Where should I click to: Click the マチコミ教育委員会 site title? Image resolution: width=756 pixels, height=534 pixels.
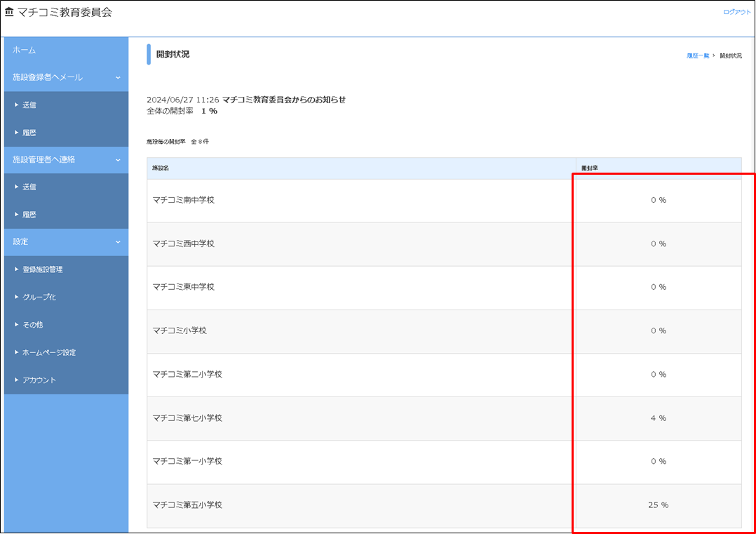coord(65,12)
